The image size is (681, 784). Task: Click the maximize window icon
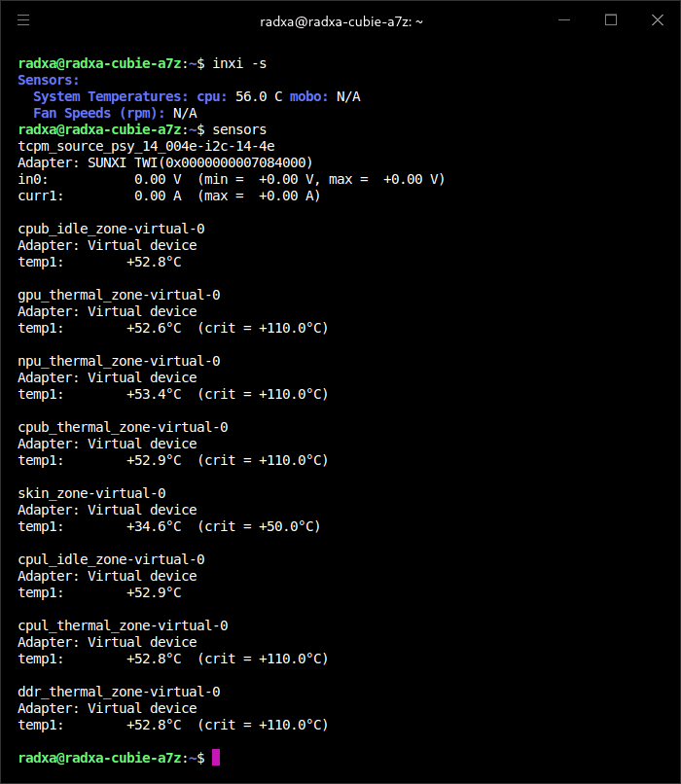click(610, 20)
